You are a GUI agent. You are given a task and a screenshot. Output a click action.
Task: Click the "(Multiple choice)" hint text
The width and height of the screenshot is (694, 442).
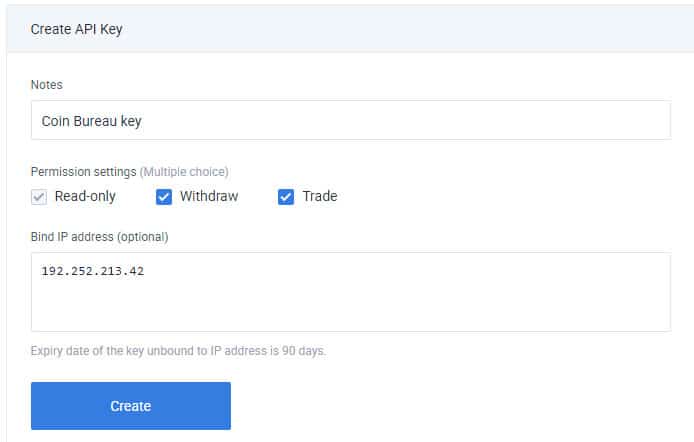coord(185,171)
